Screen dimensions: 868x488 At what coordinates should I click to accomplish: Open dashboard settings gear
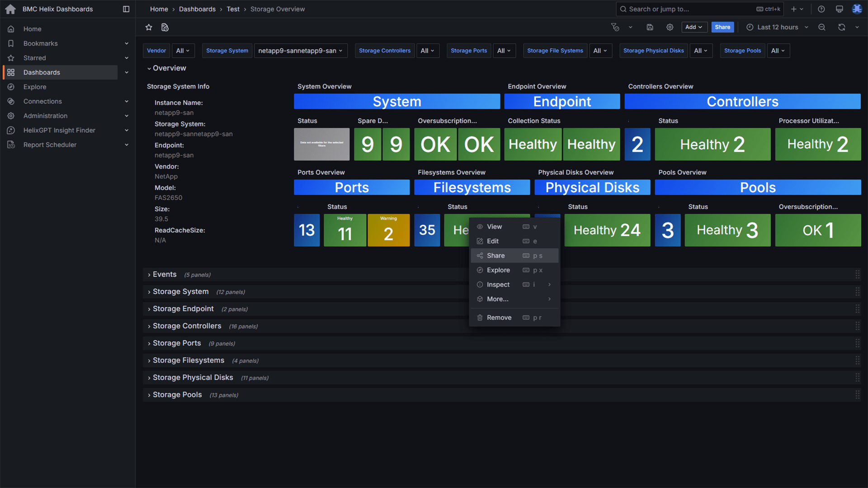point(670,28)
